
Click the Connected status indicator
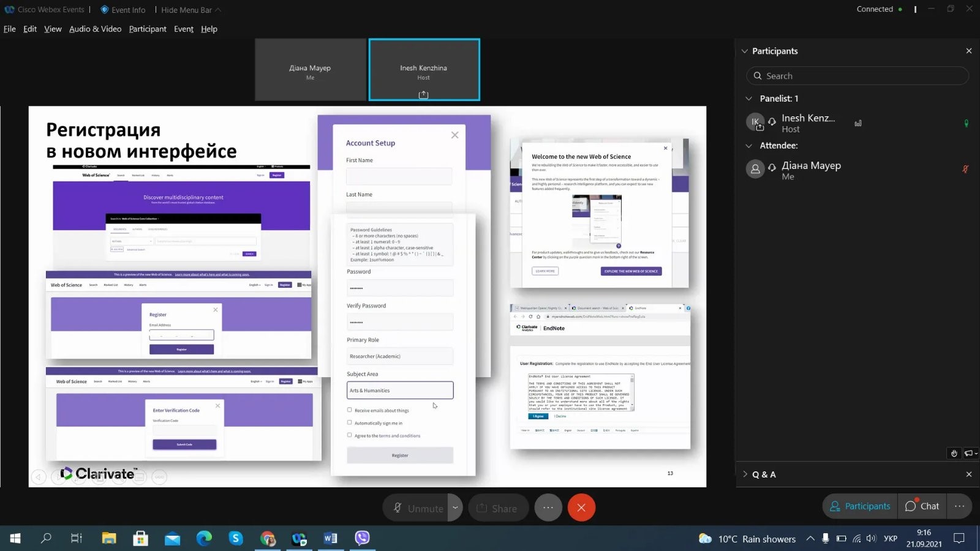click(879, 9)
